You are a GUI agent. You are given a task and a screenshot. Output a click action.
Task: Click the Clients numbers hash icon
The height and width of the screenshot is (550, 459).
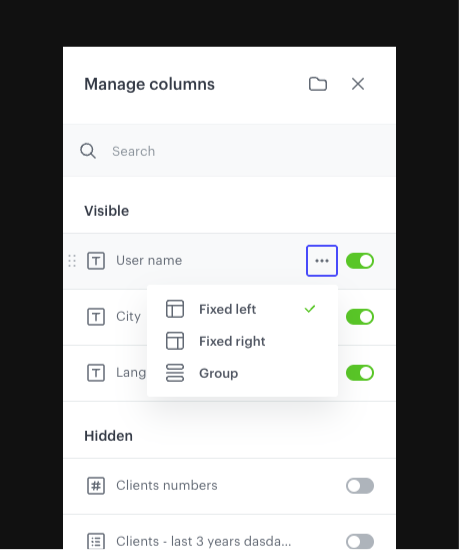pos(96,486)
